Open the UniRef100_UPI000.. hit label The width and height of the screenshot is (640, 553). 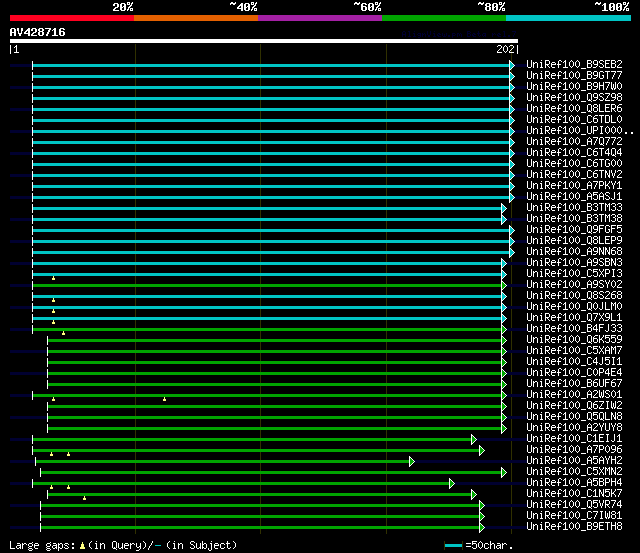580,131
